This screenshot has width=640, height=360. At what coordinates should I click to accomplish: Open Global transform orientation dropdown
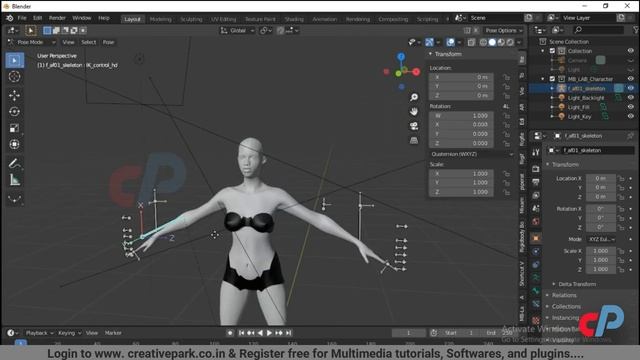[237, 31]
